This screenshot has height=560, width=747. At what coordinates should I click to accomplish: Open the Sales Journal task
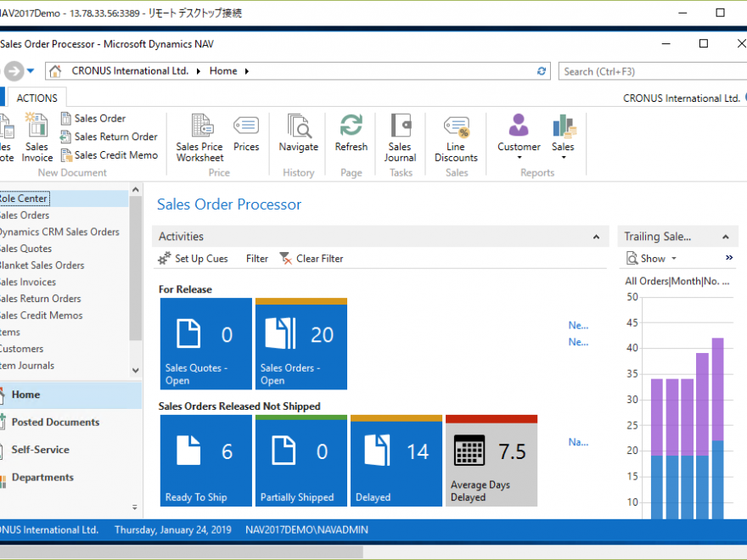(x=400, y=138)
